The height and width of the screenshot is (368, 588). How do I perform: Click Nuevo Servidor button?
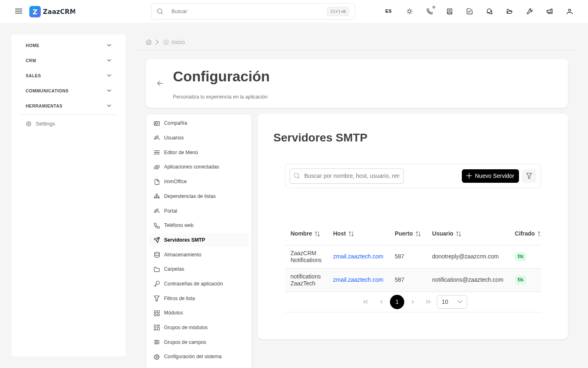[x=490, y=176]
